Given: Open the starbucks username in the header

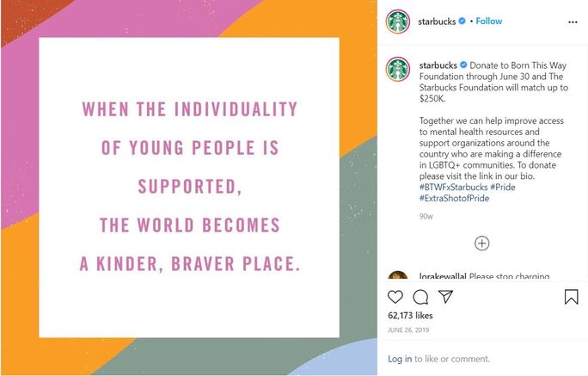Looking at the screenshot, I should (x=438, y=22).
